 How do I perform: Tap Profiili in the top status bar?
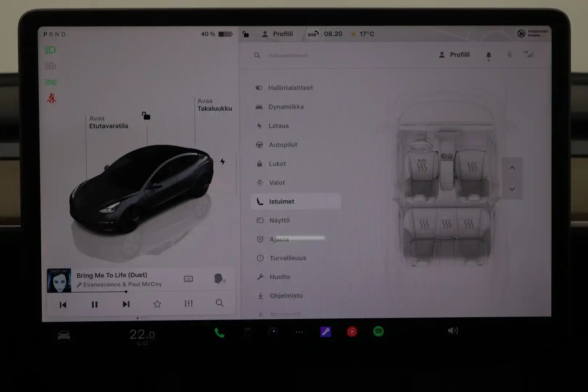[x=278, y=34]
